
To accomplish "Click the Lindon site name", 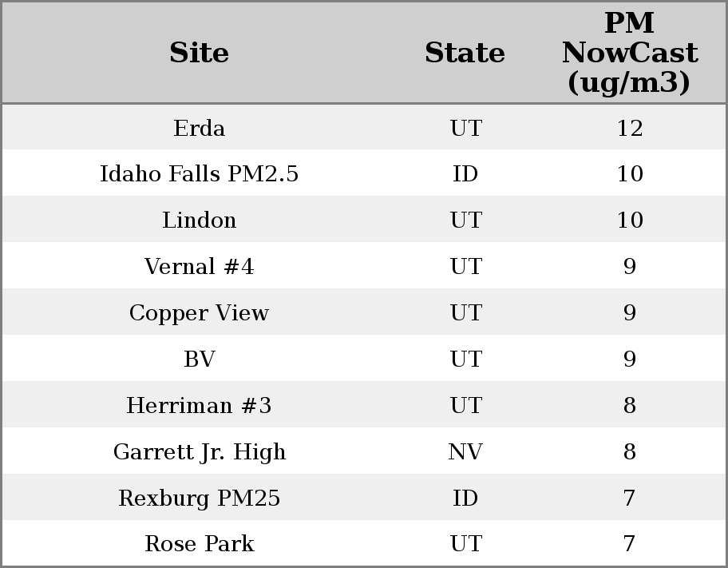I will [199, 220].
